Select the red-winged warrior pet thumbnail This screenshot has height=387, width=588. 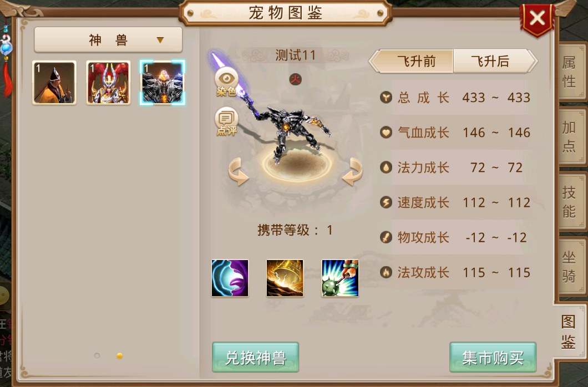108,83
